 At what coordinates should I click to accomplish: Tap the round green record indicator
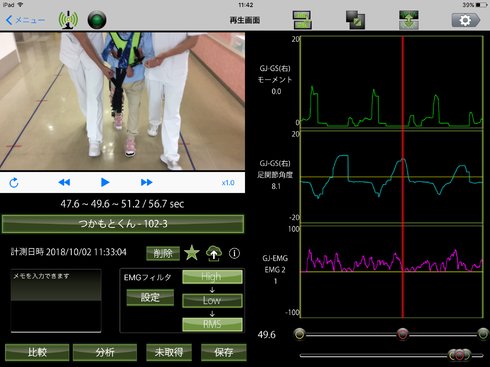coord(97,20)
